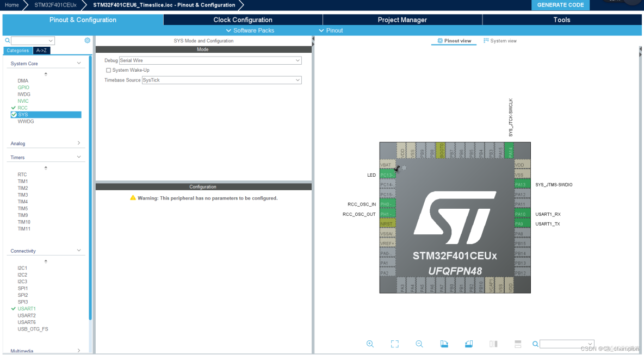Screen dimensions: 644x355
Task: Rotate the chip clockwise
Action: (x=444, y=343)
